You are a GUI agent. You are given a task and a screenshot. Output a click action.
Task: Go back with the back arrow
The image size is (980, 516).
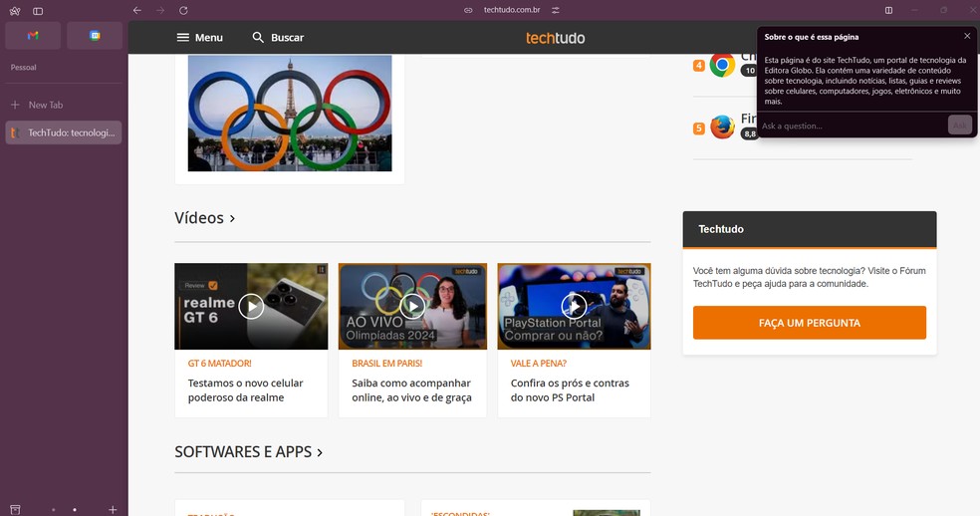pos(136,11)
